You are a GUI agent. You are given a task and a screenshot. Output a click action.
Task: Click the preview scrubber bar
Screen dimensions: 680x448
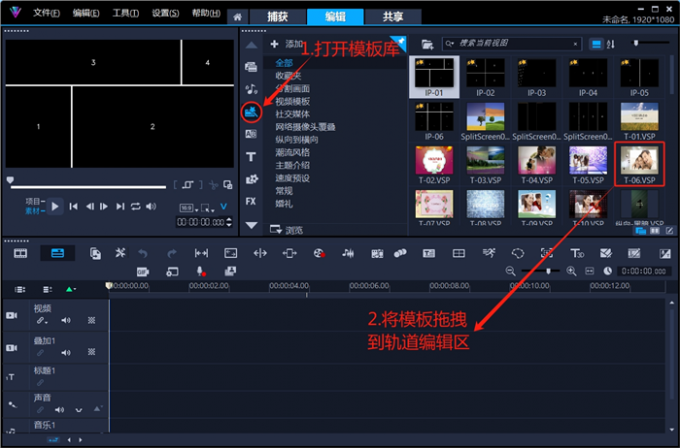(88, 187)
